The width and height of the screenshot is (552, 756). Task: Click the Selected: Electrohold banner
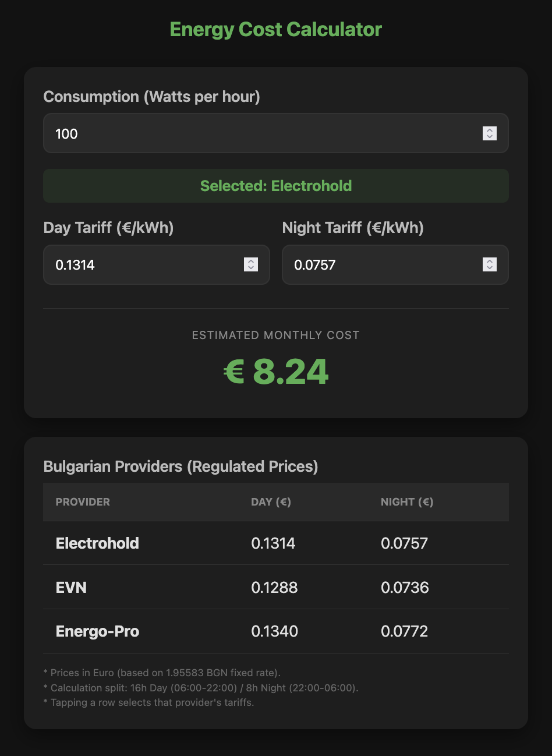coord(276,186)
